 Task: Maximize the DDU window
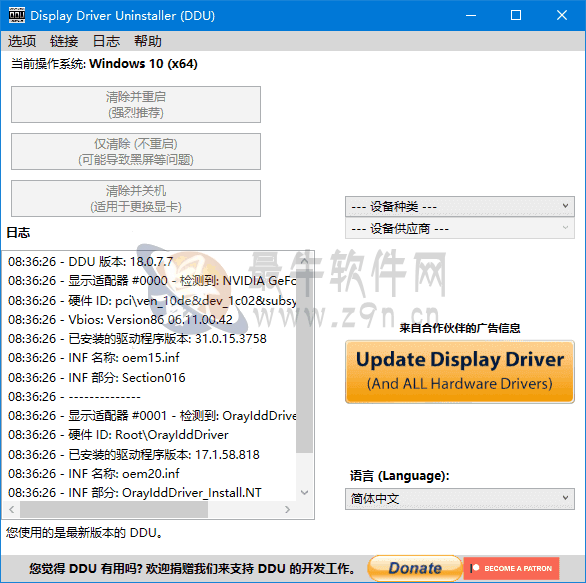point(516,15)
